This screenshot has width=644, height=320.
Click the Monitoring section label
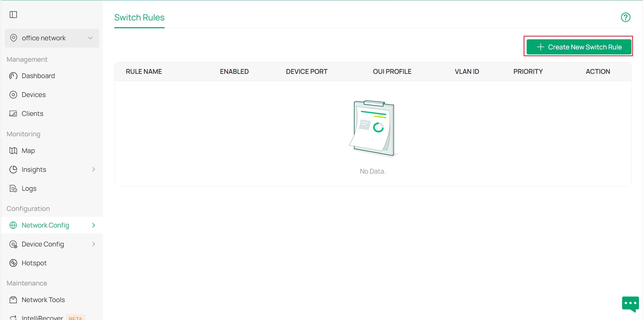click(23, 134)
